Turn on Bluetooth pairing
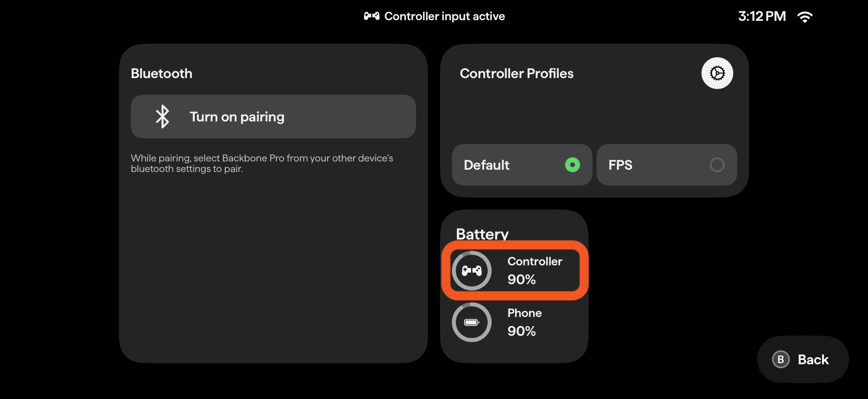 [273, 116]
